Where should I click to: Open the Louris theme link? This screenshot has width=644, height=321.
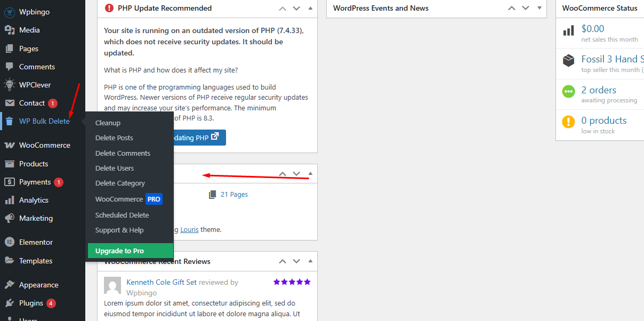click(x=189, y=230)
